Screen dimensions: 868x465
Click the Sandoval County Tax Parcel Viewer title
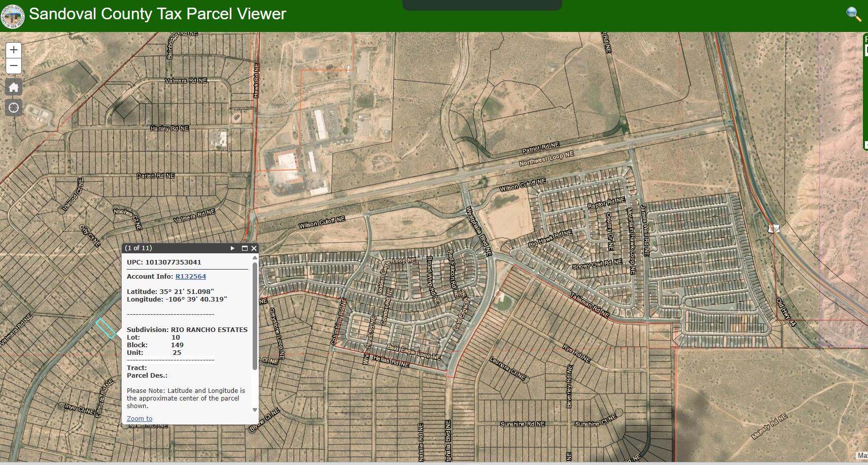tap(157, 14)
